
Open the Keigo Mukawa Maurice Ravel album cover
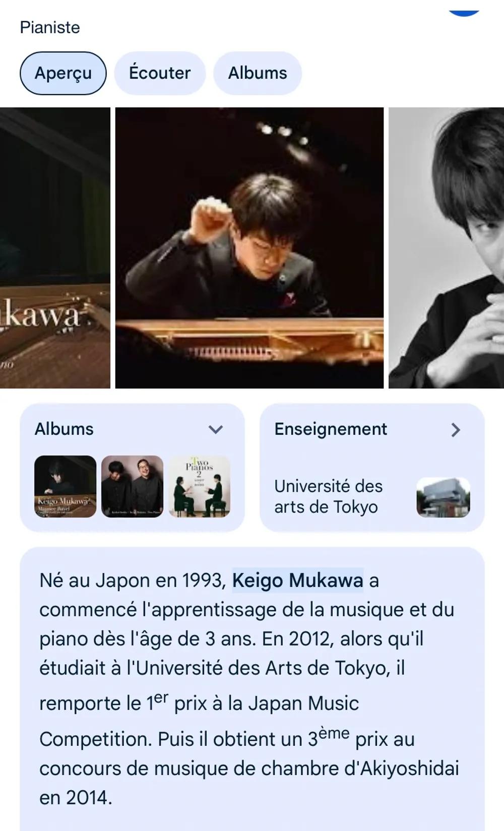click(65, 486)
